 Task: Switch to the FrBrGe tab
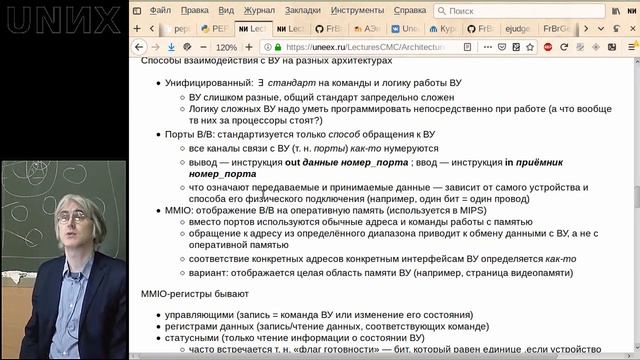558,29
